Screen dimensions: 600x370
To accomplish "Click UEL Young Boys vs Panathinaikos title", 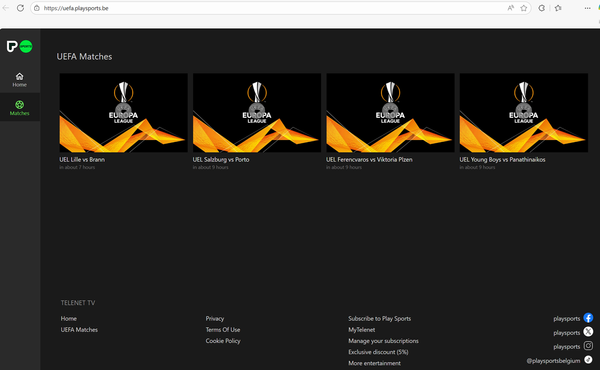I will tap(502, 160).
